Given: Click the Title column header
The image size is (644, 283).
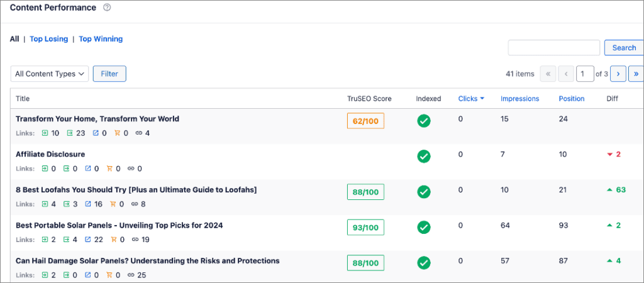Looking at the screenshot, I should (23, 99).
